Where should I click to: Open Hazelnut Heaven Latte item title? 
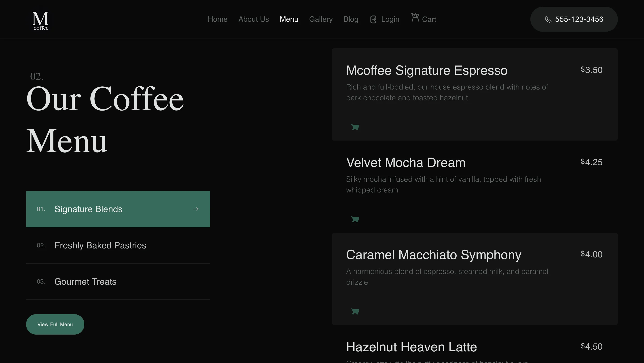(x=411, y=347)
